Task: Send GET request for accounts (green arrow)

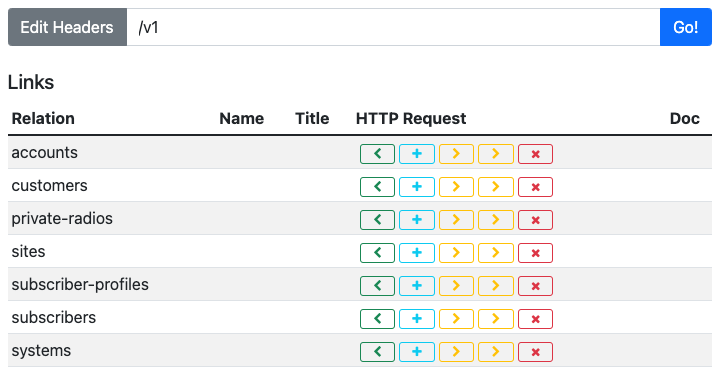Action: [x=377, y=154]
